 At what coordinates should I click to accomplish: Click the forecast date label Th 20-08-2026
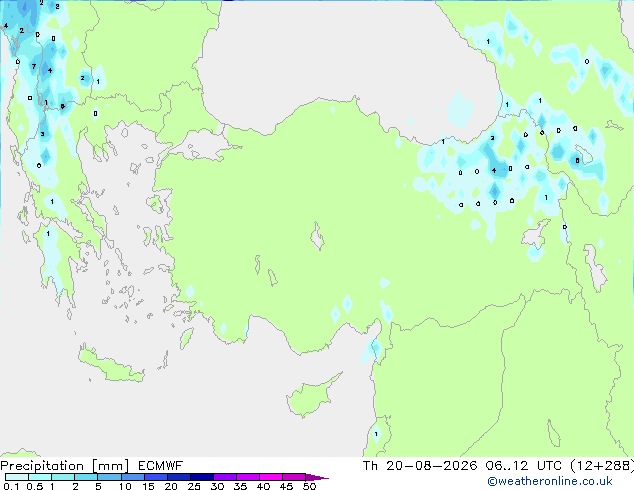(x=420, y=466)
